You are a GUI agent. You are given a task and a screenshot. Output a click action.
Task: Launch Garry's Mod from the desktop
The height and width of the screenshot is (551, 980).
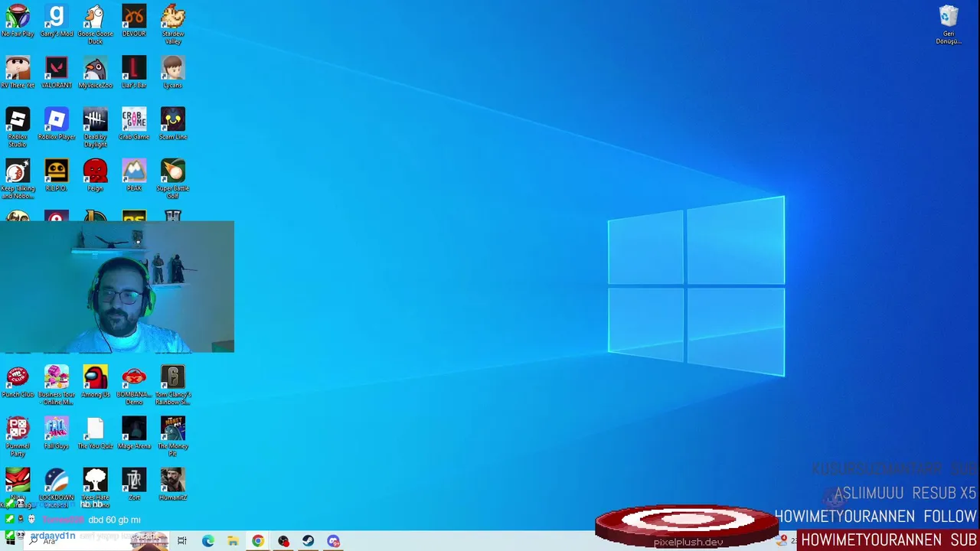click(x=57, y=21)
